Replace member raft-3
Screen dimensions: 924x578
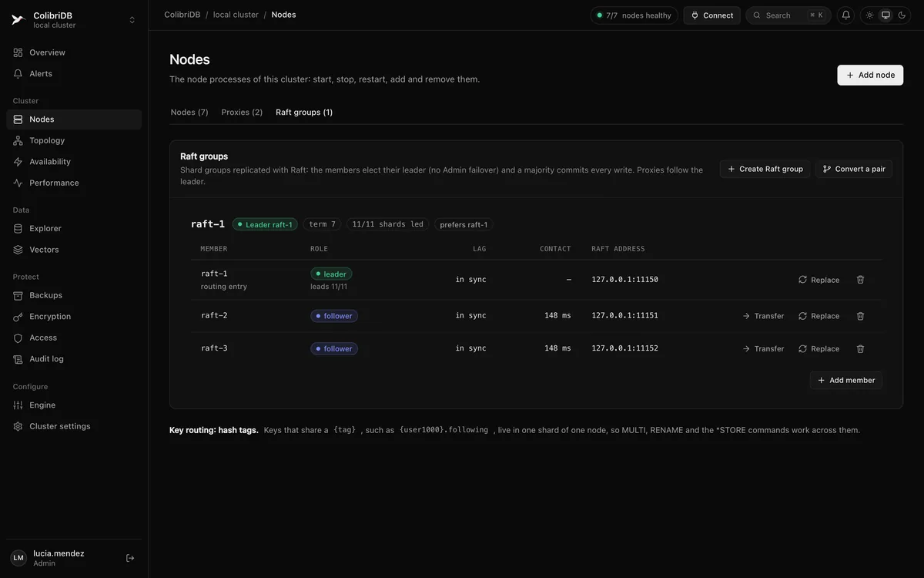819,349
